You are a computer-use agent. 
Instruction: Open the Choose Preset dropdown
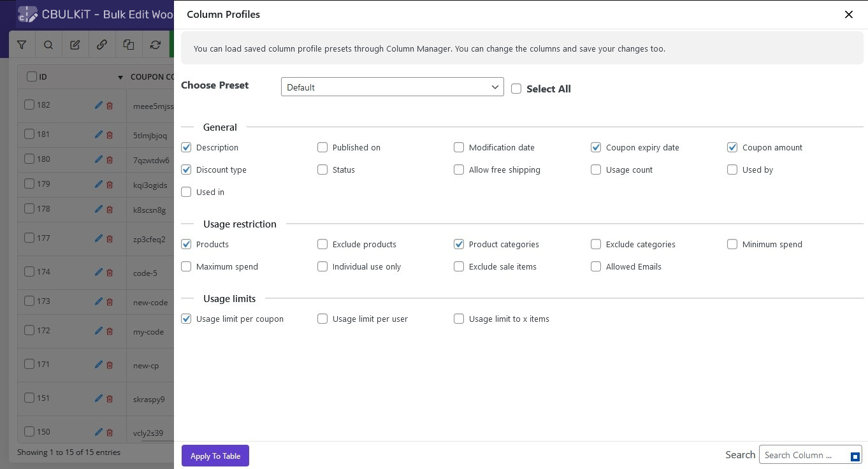click(392, 87)
